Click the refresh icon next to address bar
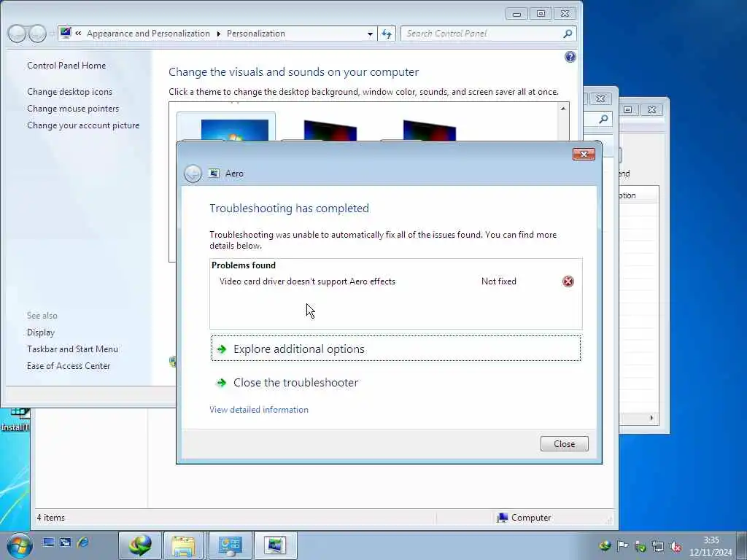This screenshot has height=560, width=747. (x=387, y=34)
